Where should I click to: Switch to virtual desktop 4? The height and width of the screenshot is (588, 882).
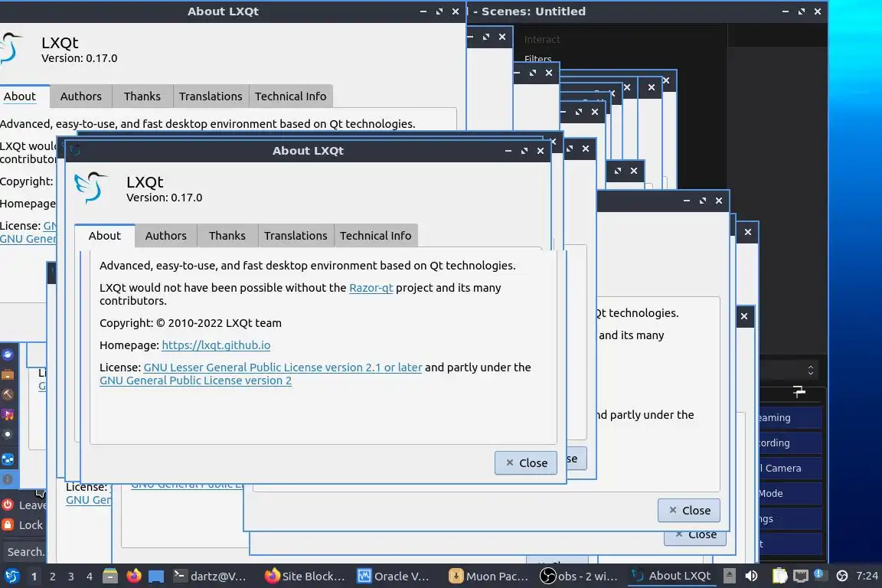[90, 577]
